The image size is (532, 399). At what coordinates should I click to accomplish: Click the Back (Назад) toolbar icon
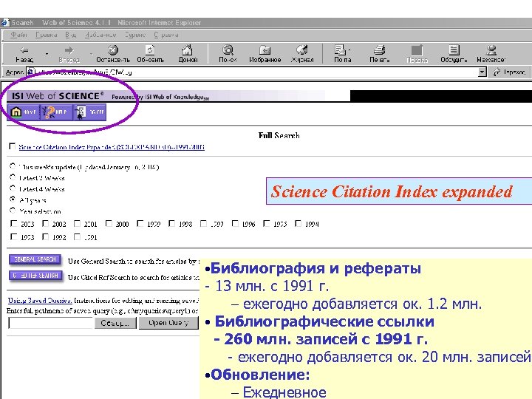tap(24, 50)
